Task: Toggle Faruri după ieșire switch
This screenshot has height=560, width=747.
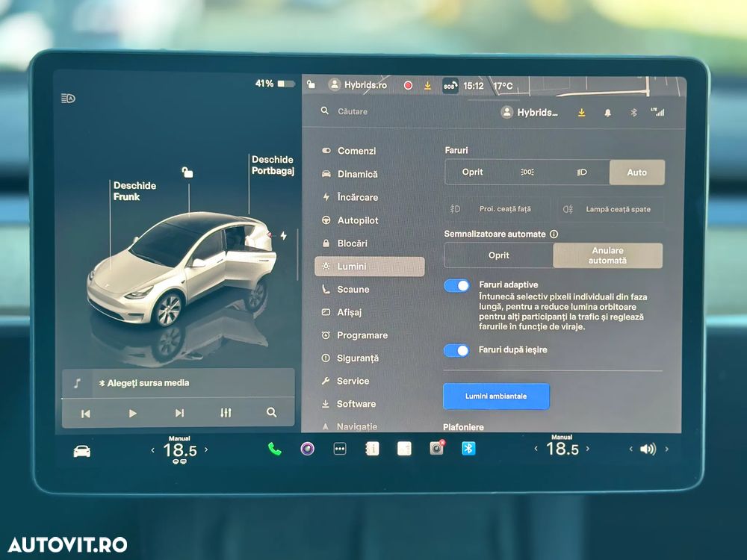Action: click(456, 350)
